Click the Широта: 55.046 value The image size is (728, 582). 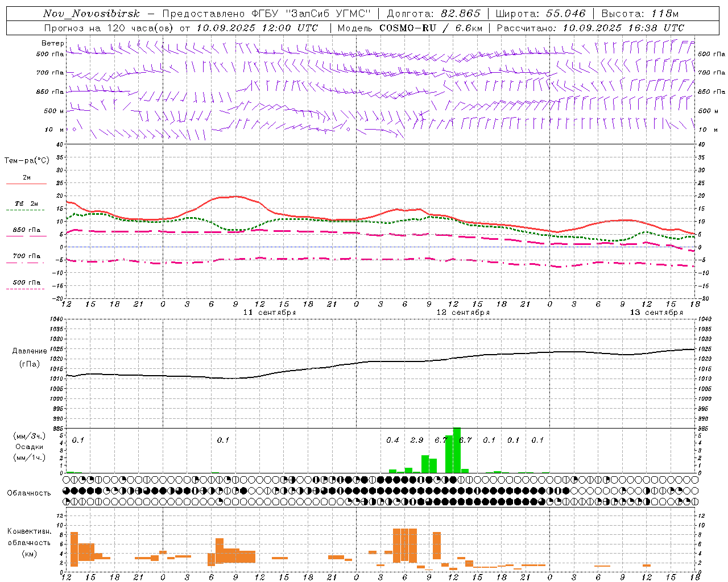pyautogui.click(x=541, y=14)
